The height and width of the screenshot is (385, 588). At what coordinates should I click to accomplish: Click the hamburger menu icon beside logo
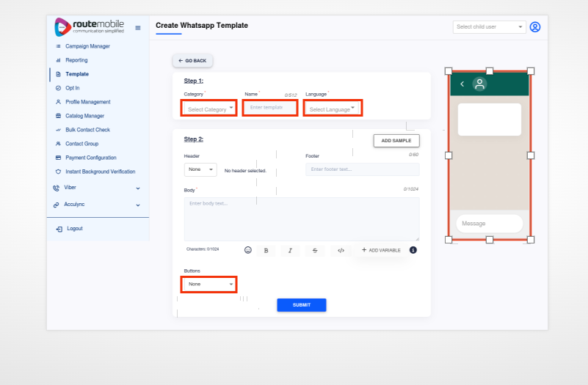coord(138,28)
